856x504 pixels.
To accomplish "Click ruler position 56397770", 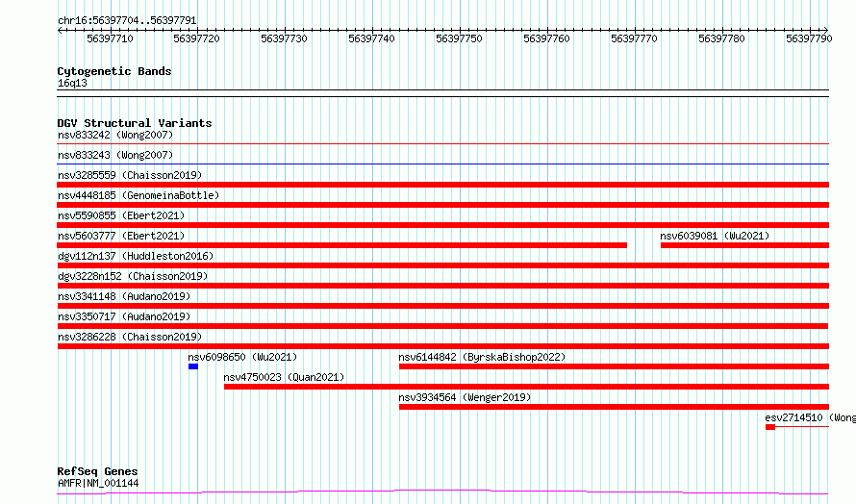I will pyautogui.click(x=634, y=38).
